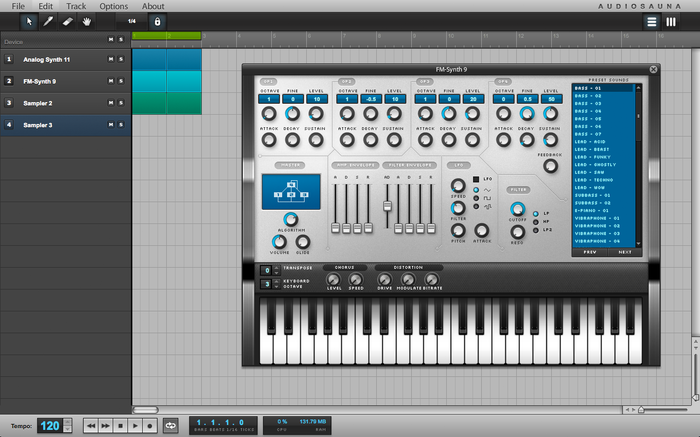This screenshot has height=437, width=700.
Task: Click the PREV preset button
Action: click(x=588, y=252)
